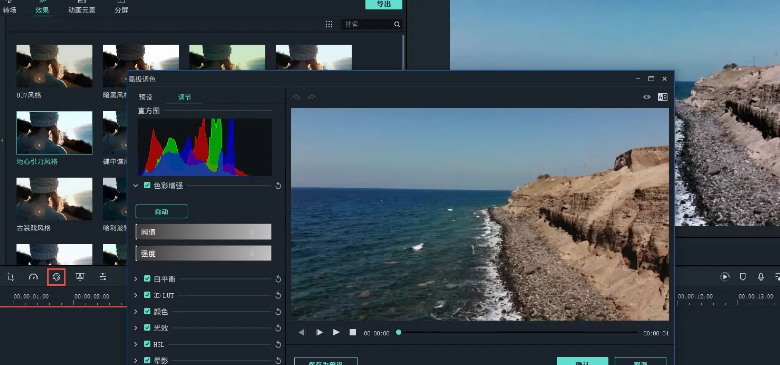This screenshot has height=365, width=780.
Task: Reset 晕影 section with its reset arrow
Action: pyautogui.click(x=278, y=361)
